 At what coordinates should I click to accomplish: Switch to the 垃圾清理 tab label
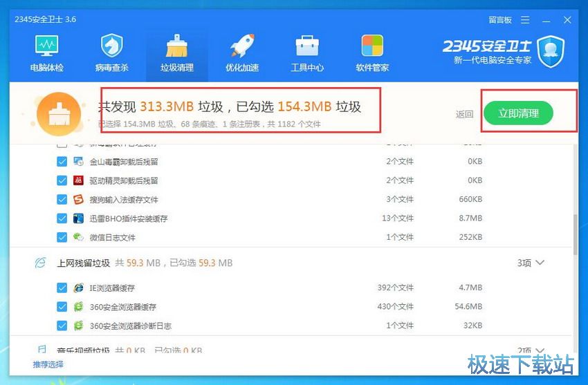pyautogui.click(x=177, y=68)
